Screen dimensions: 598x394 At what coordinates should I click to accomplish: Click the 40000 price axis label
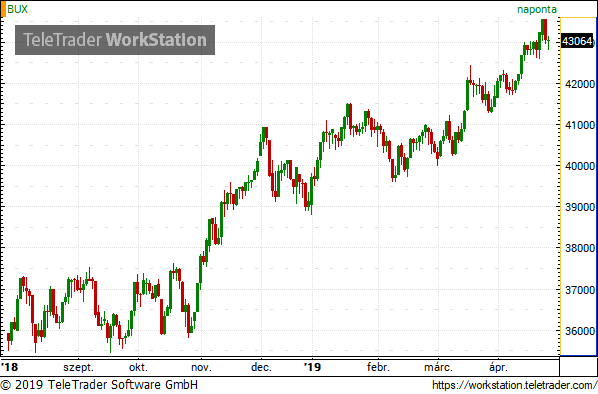(x=579, y=166)
